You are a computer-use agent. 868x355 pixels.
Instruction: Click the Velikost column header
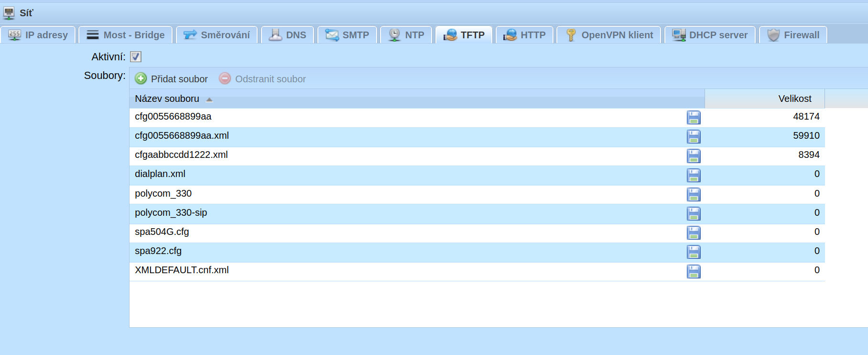coord(765,99)
